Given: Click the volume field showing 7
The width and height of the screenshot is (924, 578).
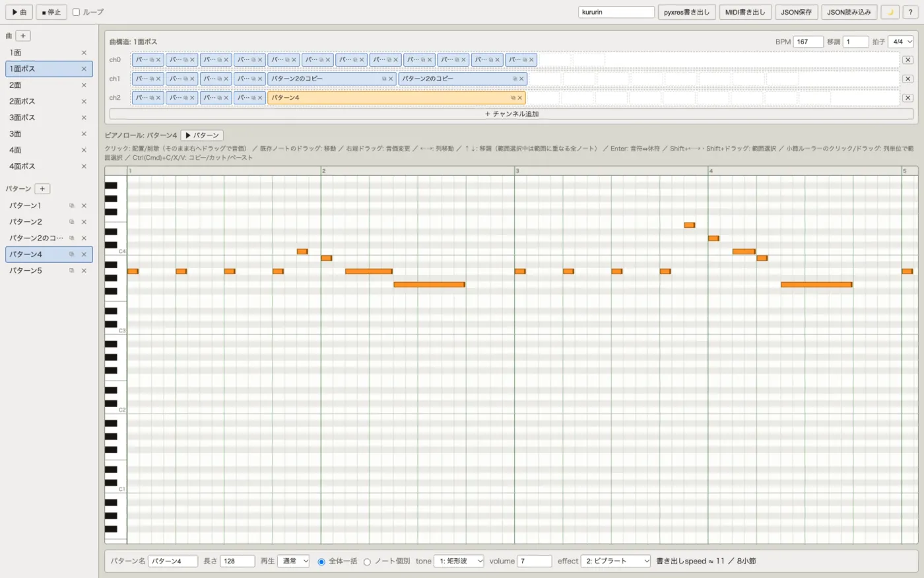Looking at the screenshot, I should point(535,561).
